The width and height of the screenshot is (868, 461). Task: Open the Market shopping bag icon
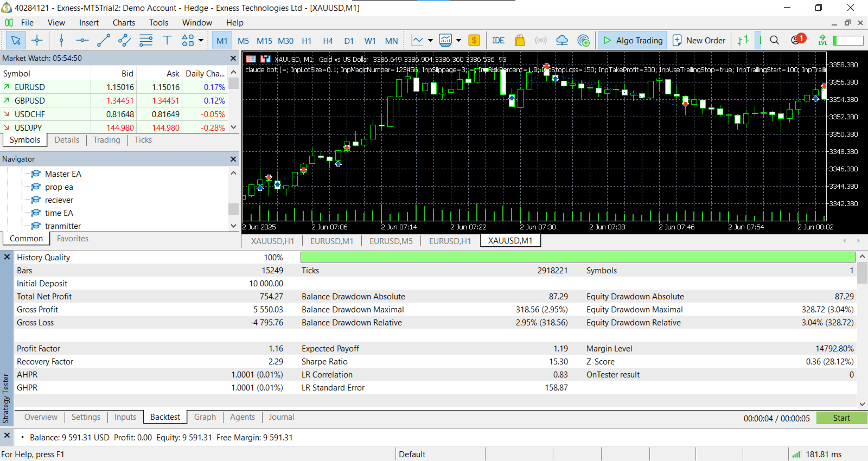click(520, 40)
